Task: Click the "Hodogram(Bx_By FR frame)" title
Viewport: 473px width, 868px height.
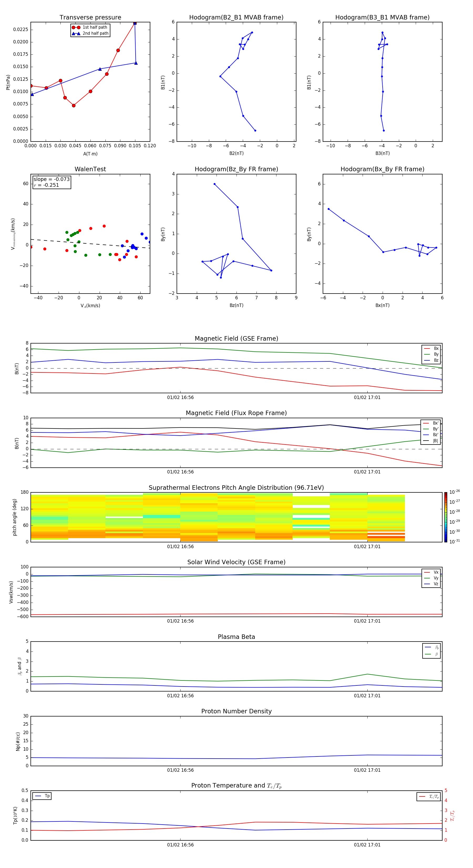Action: [x=382, y=169]
